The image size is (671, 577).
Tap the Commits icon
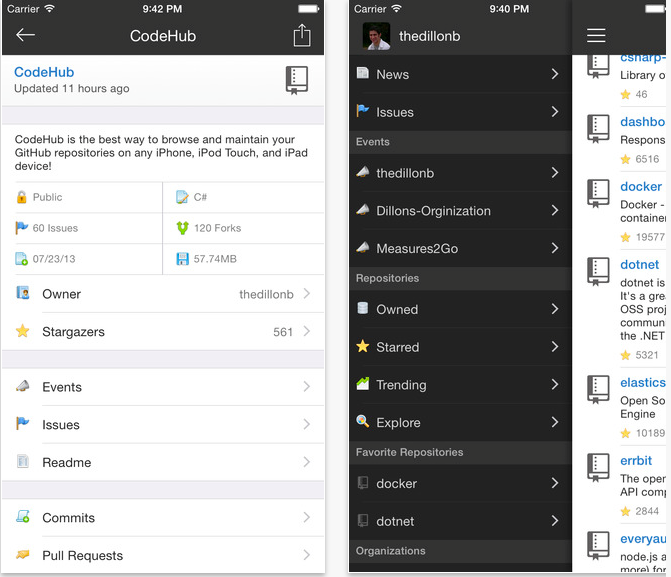(23, 516)
